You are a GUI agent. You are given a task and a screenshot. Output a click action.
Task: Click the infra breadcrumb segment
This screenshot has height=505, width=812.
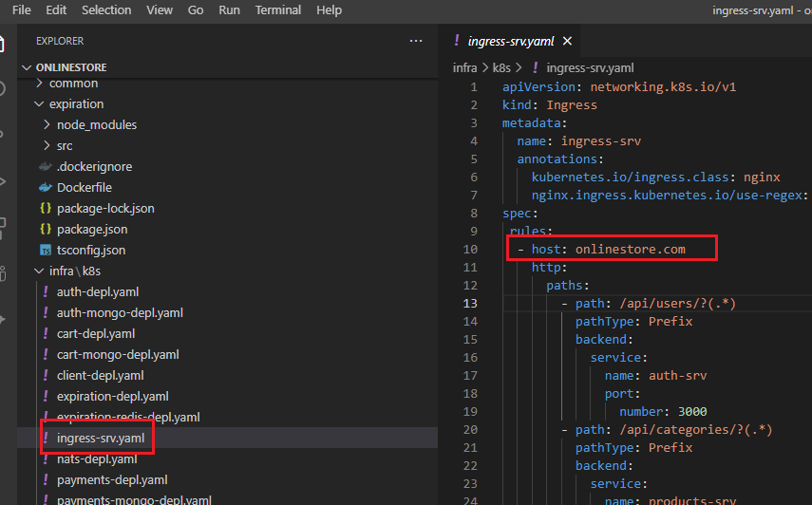tap(465, 67)
